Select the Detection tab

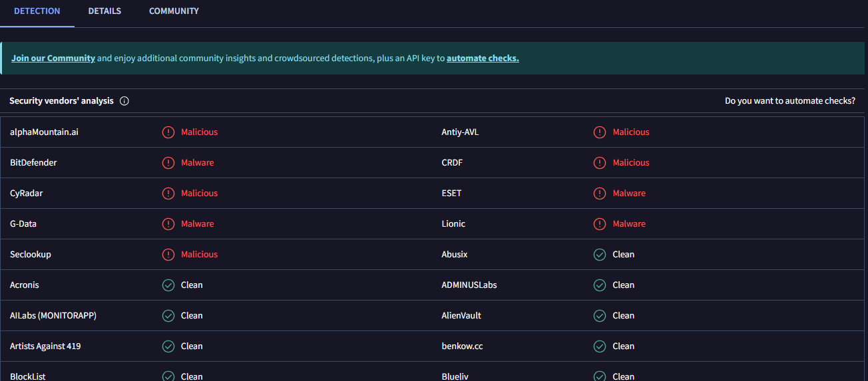37,11
